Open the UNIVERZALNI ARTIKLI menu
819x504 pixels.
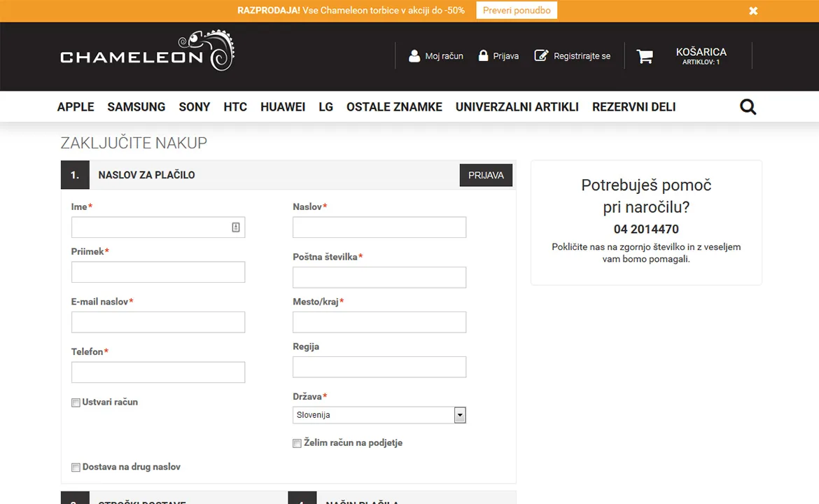click(517, 107)
